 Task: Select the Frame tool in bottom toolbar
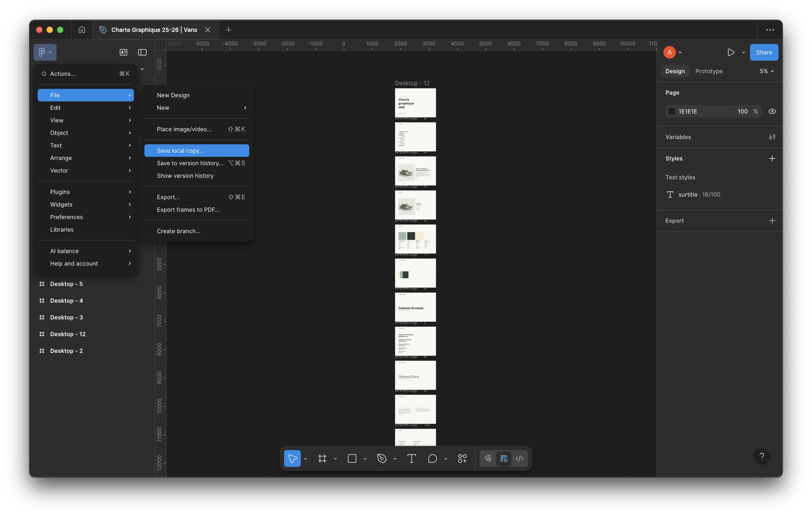[x=322, y=458]
